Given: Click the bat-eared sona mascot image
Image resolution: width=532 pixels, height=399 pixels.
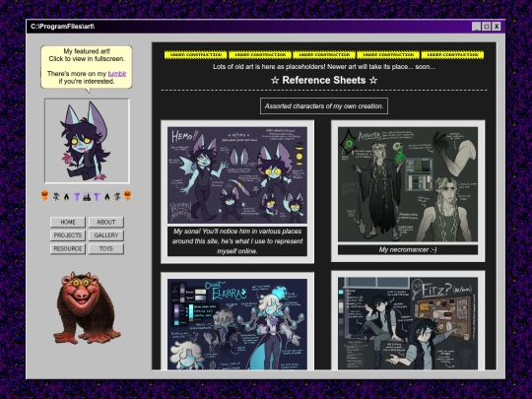Looking at the screenshot, I should click(87, 141).
